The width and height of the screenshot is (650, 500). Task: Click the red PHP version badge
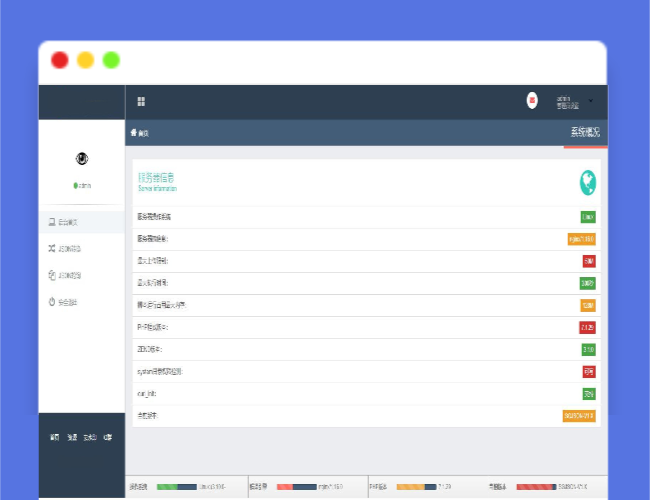pyautogui.click(x=588, y=327)
